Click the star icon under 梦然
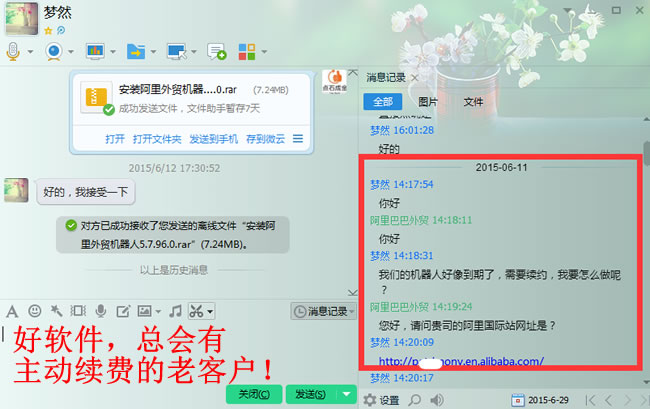 (48, 31)
